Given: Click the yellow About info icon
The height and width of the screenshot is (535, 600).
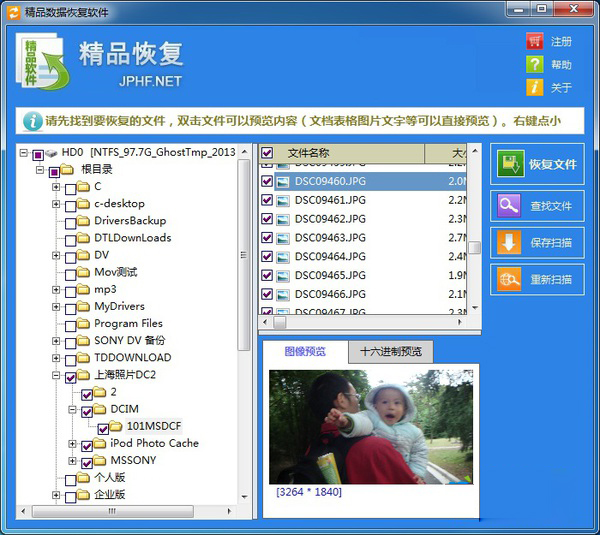Looking at the screenshot, I should coord(535,87).
